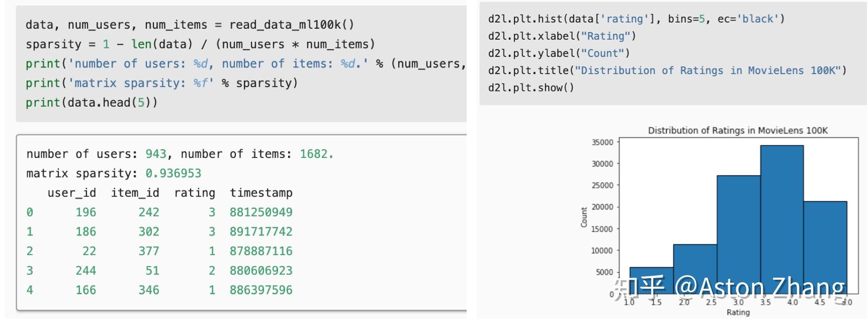The width and height of the screenshot is (868, 328).
Task: Click the read_data_ml100k() code line
Action: click(x=190, y=25)
